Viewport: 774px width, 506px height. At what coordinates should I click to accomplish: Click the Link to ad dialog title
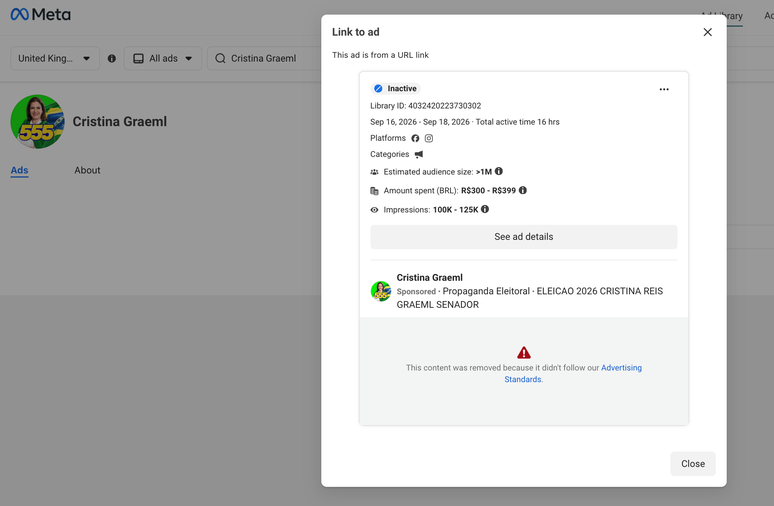click(x=355, y=32)
